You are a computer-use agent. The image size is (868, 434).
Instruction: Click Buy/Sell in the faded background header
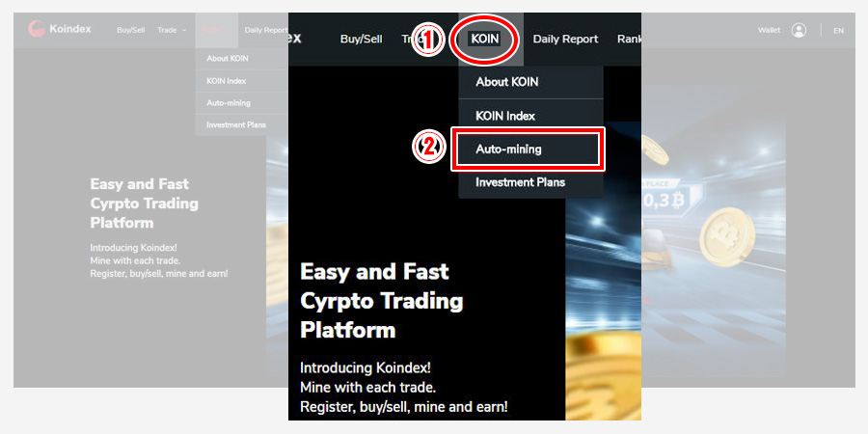coord(130,30)
